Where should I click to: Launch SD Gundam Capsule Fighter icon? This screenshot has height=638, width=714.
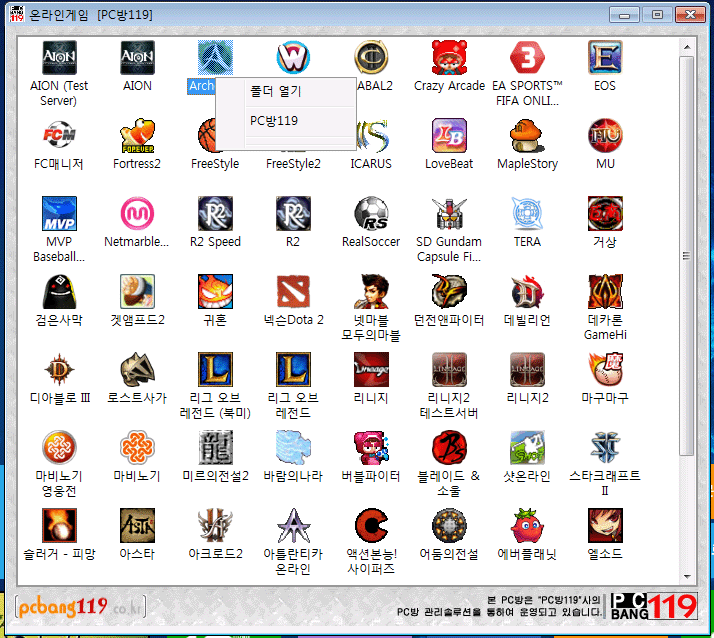tap(449, 214)
